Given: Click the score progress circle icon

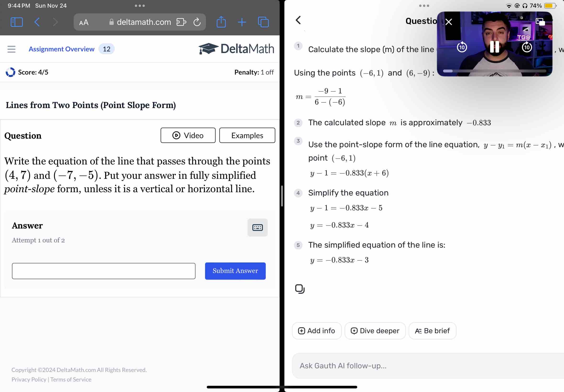Looking at the screenshot, I should [10, 72].
